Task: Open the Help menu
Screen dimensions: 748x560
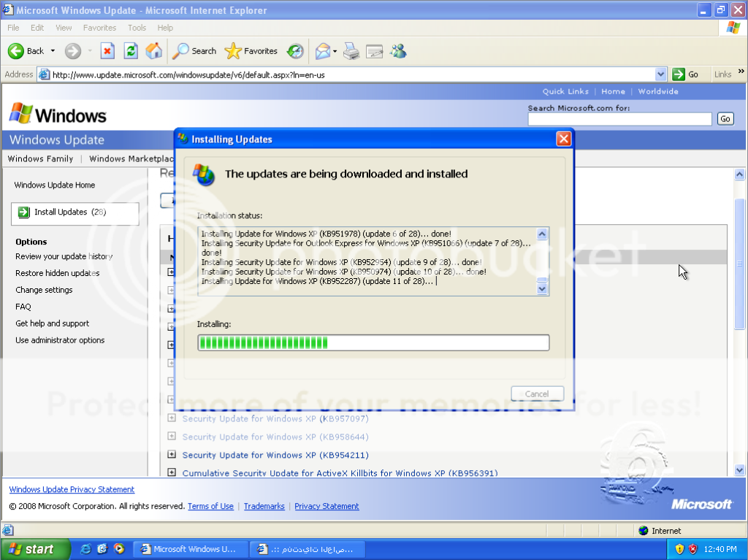Action: click(165, 28)
